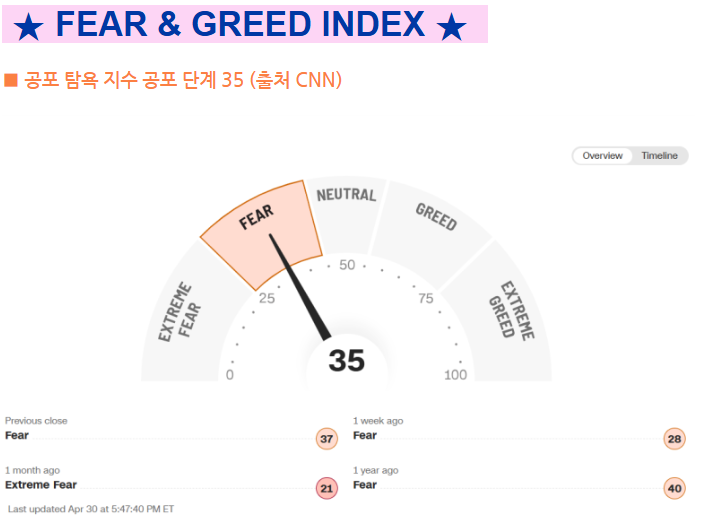
Task: Click the gauge needle pointer
Action: coord(300,287)
